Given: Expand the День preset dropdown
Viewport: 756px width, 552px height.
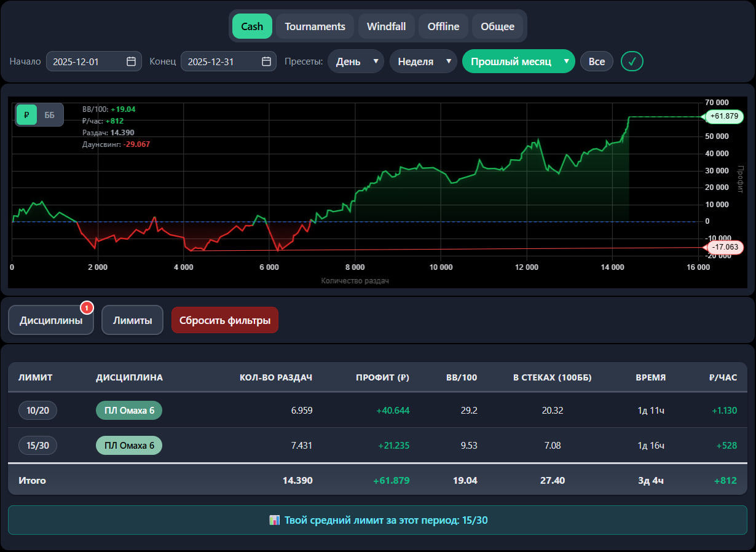Looking at the screenshot, I should click(x=355, y=61).
